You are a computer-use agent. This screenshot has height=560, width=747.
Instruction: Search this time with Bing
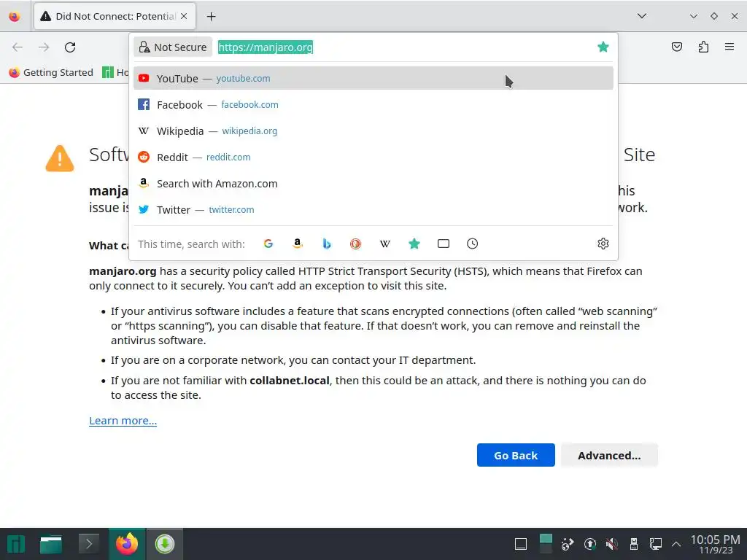(x=326, y=244)
